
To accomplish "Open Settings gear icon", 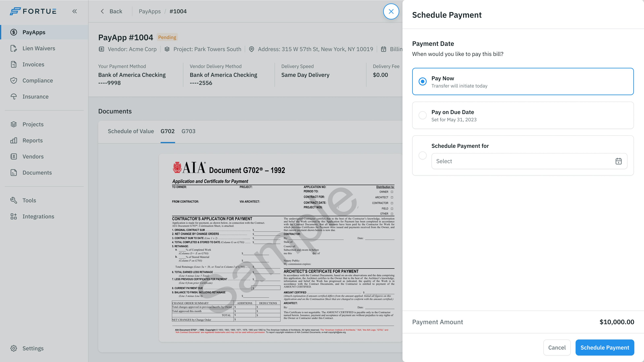I will [x=14, y=348].
